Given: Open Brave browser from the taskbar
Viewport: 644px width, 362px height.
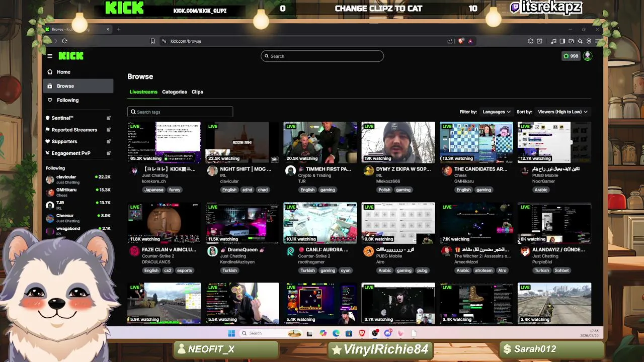Looking at the screenshot, I should 362,333.
